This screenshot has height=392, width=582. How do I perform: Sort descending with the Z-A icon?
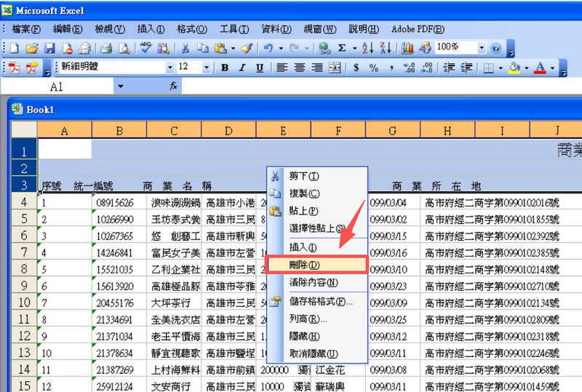click(386, 48)
